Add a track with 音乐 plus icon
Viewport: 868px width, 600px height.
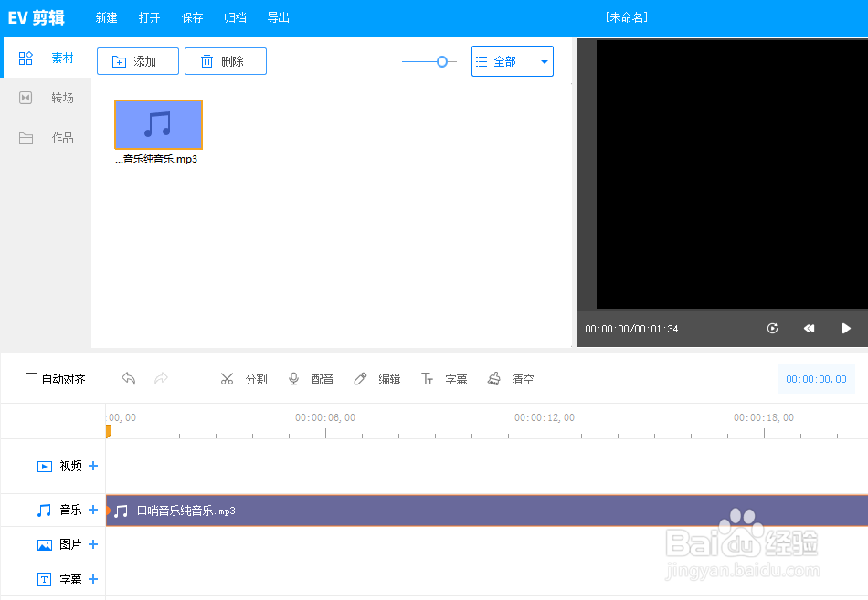point(93,510)
